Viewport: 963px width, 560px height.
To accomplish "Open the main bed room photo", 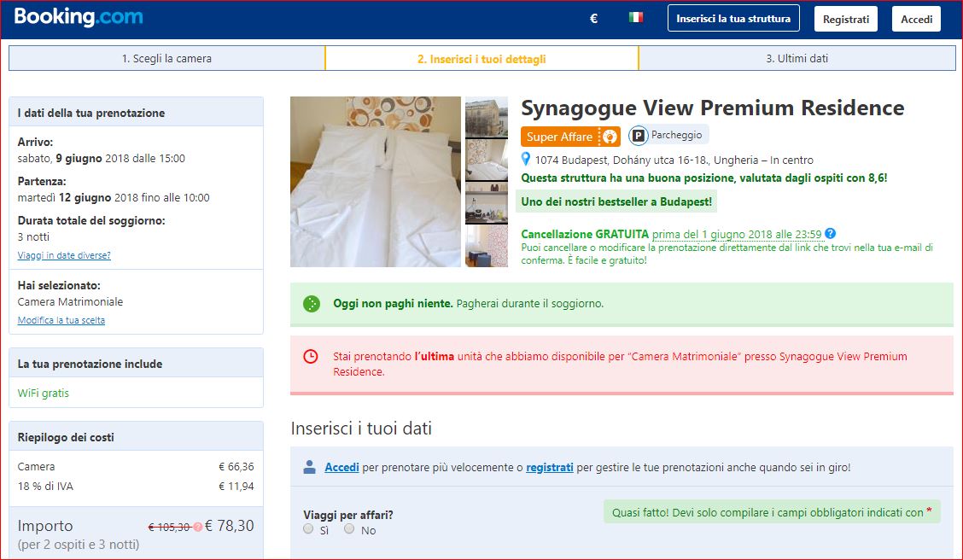I will point(376,182).
